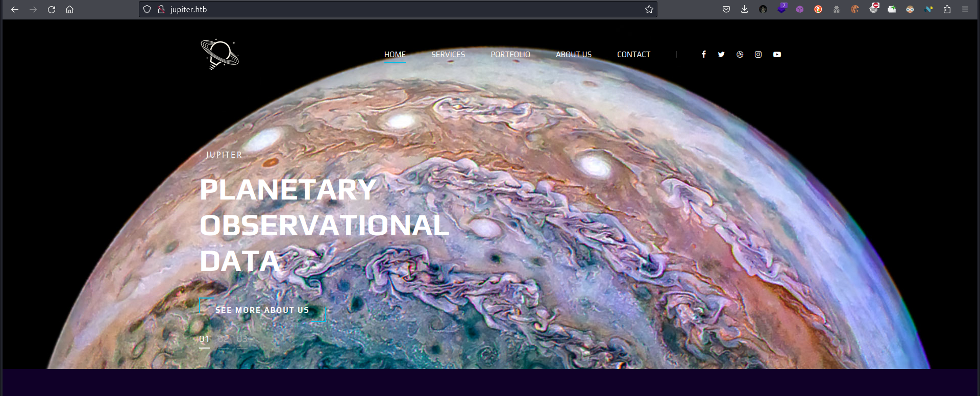
Task: Focus the jupiter.htb address bar
Action: (x=398, y=9)
